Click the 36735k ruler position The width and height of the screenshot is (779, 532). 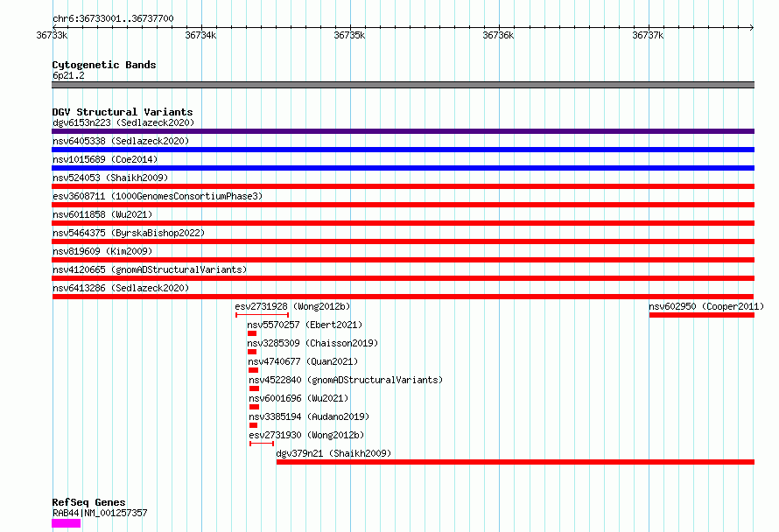[x=349, y=35]
